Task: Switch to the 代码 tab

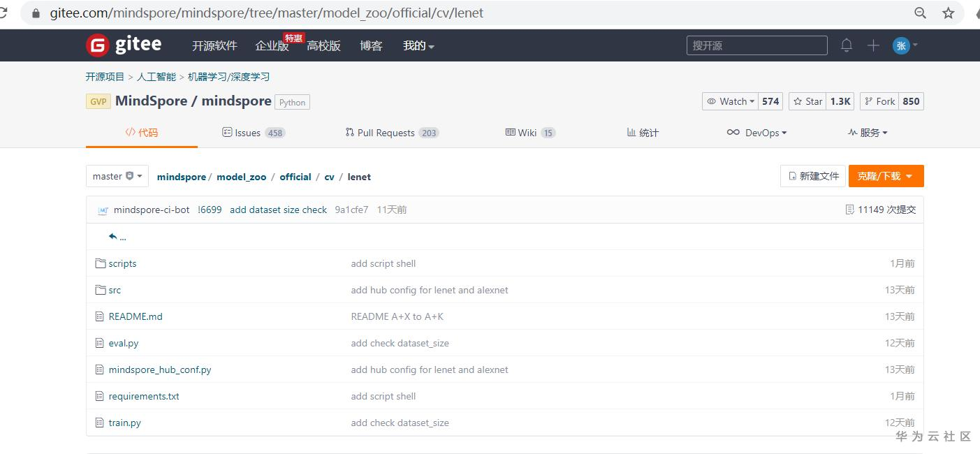Action: pos(142,133)
